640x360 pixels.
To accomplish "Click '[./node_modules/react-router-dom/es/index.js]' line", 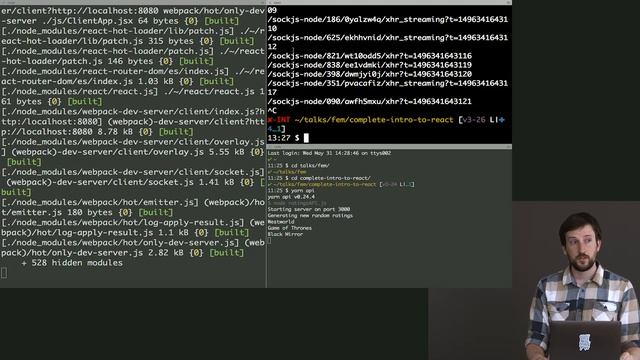I will click(x=133, y=71).
